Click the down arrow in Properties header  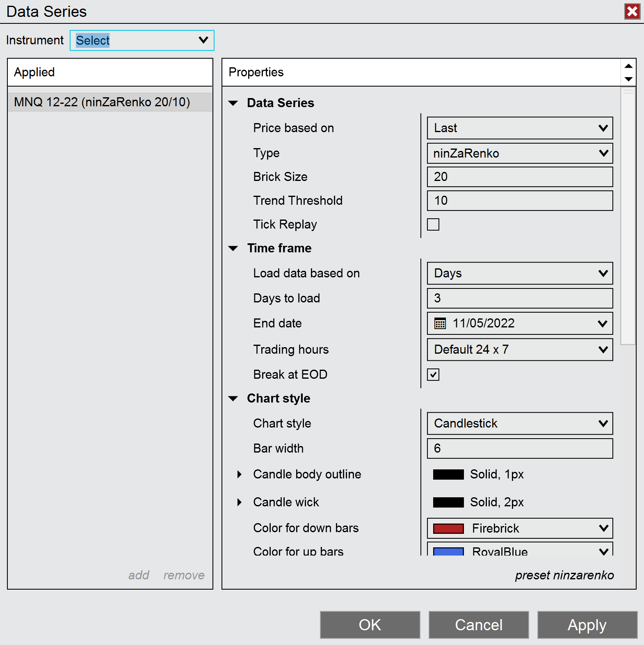point(628,79)
